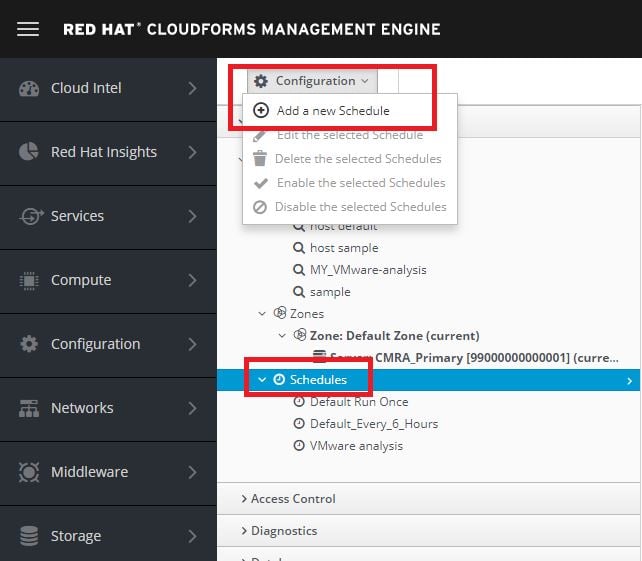
Task: Choose Disable the selected Schedules
Action: (350, 207)
